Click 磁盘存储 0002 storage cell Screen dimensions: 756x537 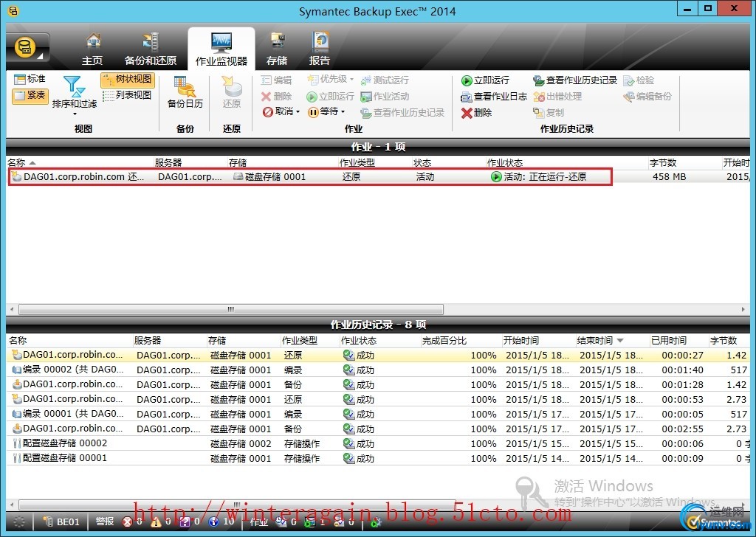[241, 443]
